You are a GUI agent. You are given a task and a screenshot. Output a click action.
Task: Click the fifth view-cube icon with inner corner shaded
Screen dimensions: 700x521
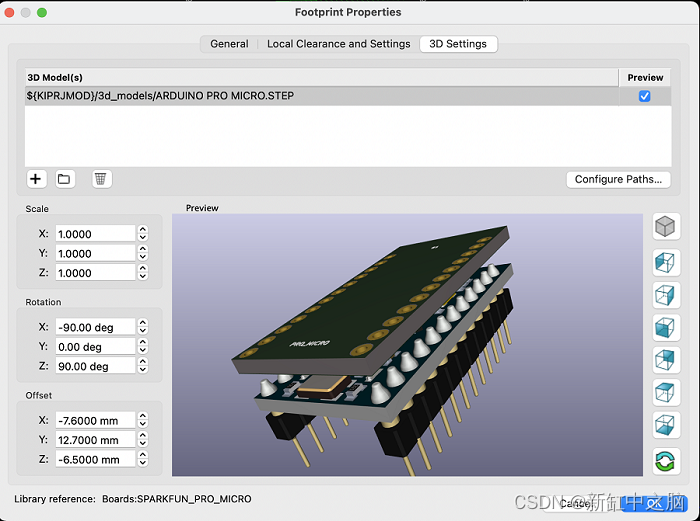click(x=666, y=360)
